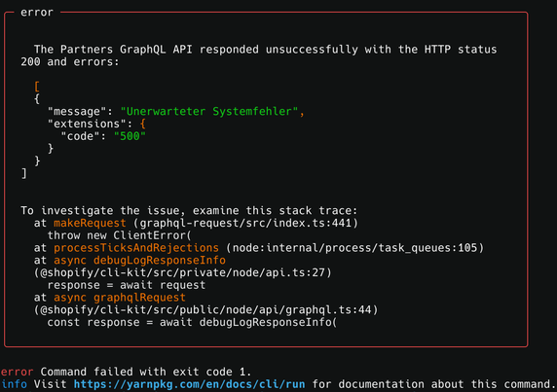557x392 pixels.
Task: Click the "throw new ClientError(" line
Action: 120,235
